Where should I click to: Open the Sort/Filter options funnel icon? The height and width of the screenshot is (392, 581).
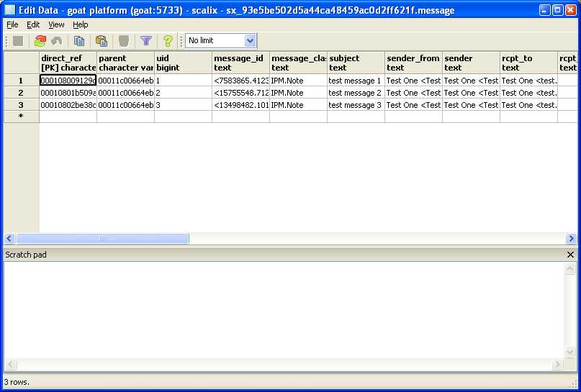146,41
